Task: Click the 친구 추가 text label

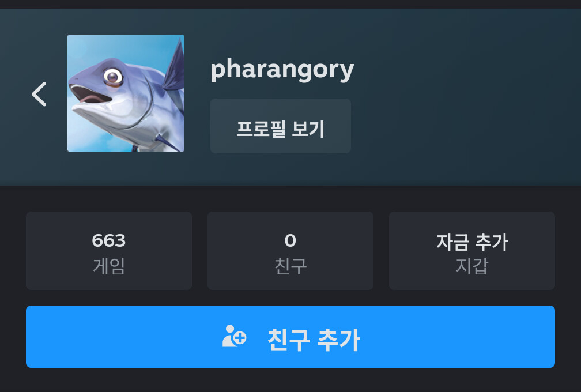Action: pyautogui.click(x=314, y=340)
